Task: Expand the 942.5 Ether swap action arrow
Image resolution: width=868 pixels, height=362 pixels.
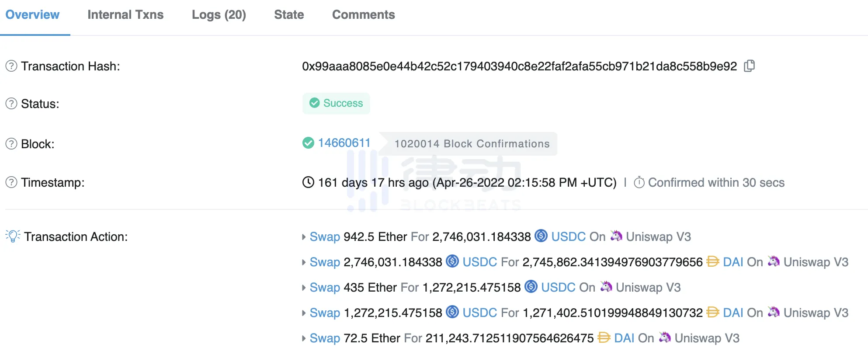Action: point(304,237)
